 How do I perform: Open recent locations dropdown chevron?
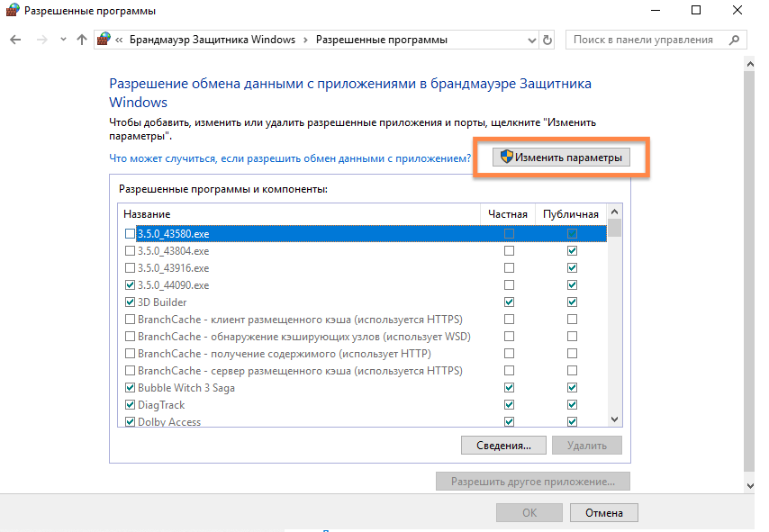pos(63,40)
